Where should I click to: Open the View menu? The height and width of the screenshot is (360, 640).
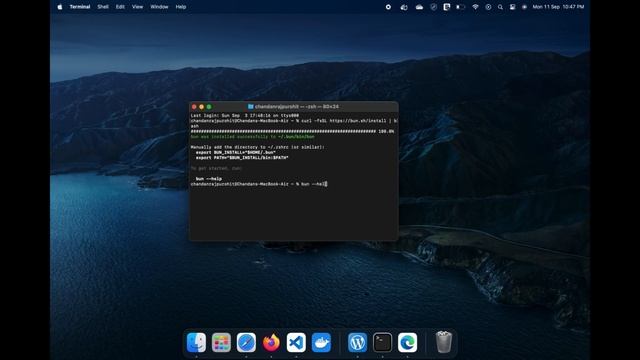coord(138,7)
